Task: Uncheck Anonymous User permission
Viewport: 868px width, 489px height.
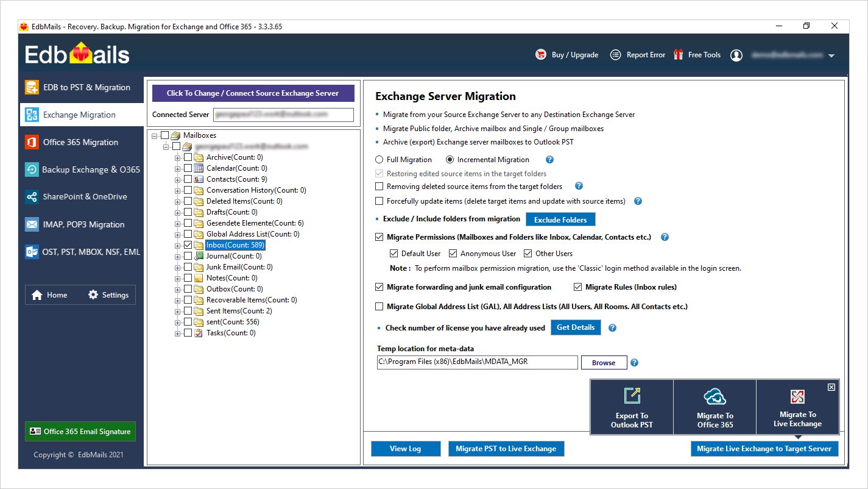Action: (453, 254)
